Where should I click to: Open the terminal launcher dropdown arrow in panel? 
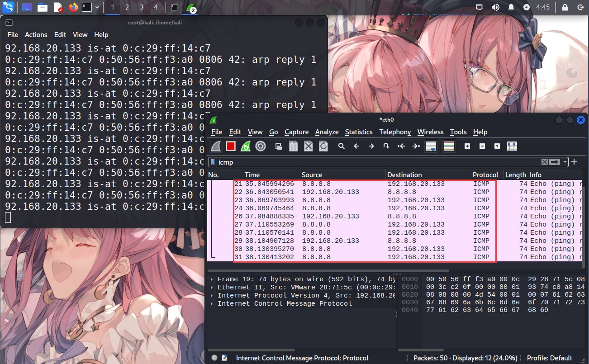click(x=97, y=7)
